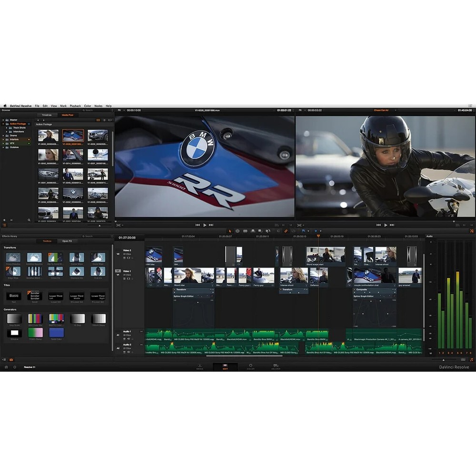This screenshot has width=476, height=476.
Task: Toggle linked selection for audio and video
Action: [x=286, y=231]
